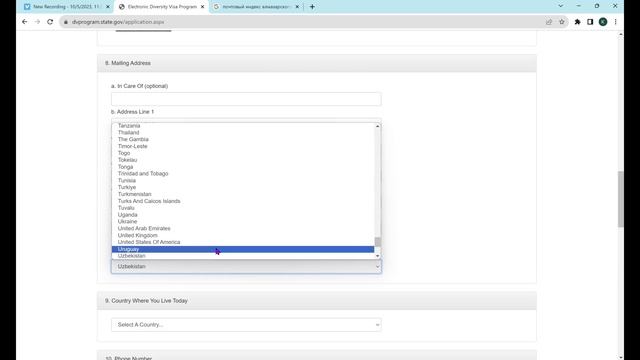Select Tonga from the country options

243,167
